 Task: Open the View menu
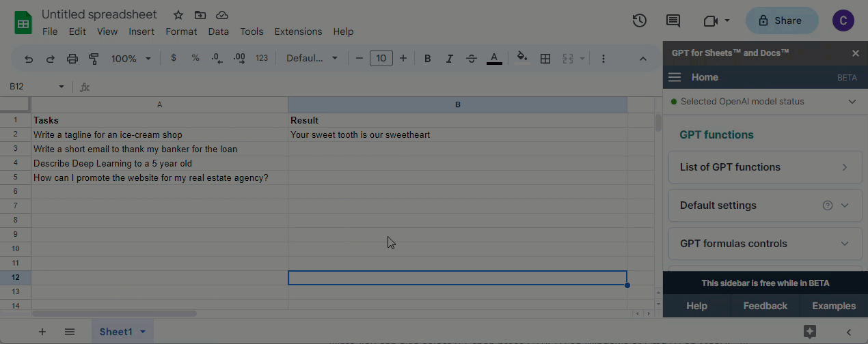[x=107, y=31]
